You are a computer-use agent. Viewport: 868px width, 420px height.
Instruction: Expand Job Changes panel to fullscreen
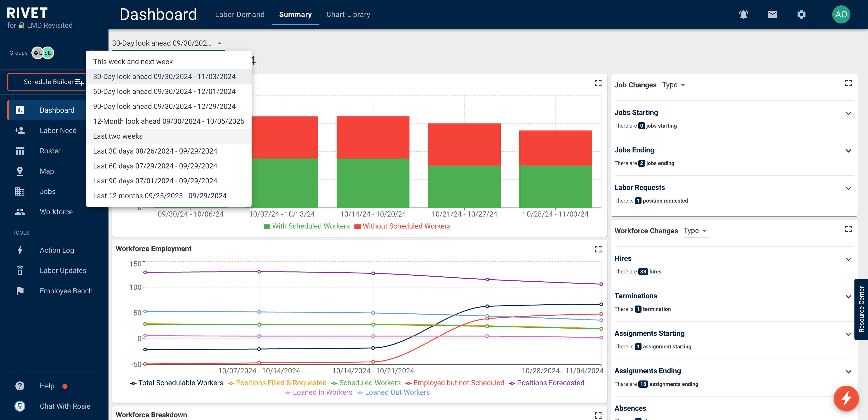(849, 83)
